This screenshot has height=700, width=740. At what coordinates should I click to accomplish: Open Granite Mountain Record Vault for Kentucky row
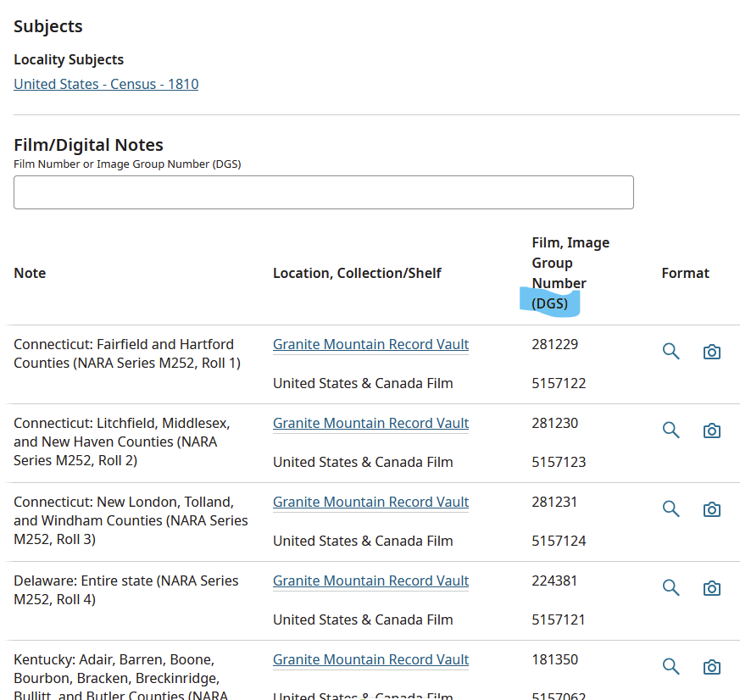pyautogui.click(x=371, y=659)
